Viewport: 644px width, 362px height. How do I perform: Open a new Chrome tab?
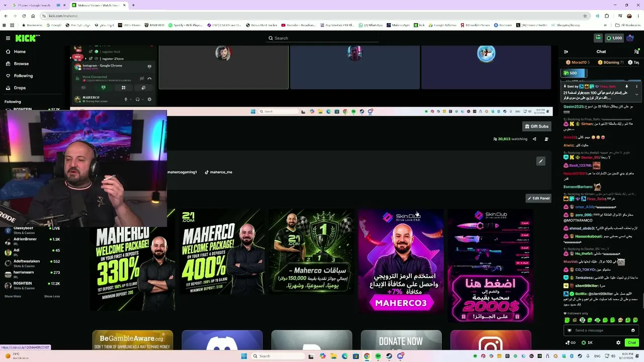pos(133,5)
